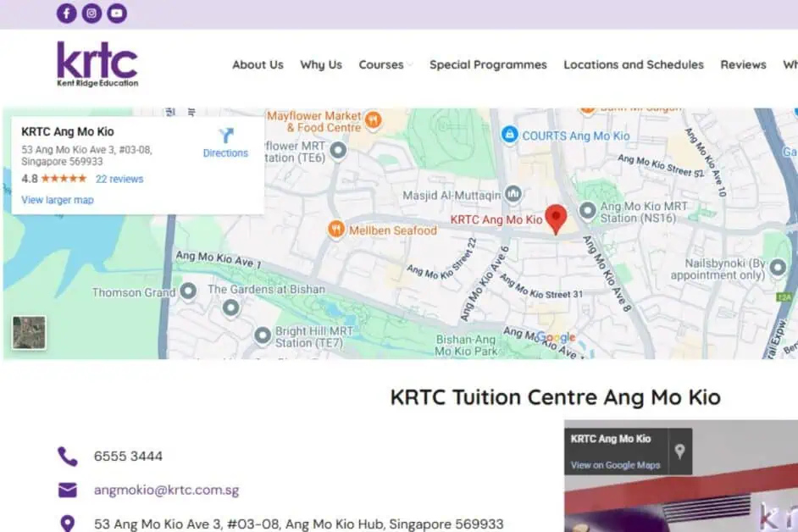
Task: Click the address 53 Ang Mo Kio Ave 3 text
Action: [x=299, y=524]
